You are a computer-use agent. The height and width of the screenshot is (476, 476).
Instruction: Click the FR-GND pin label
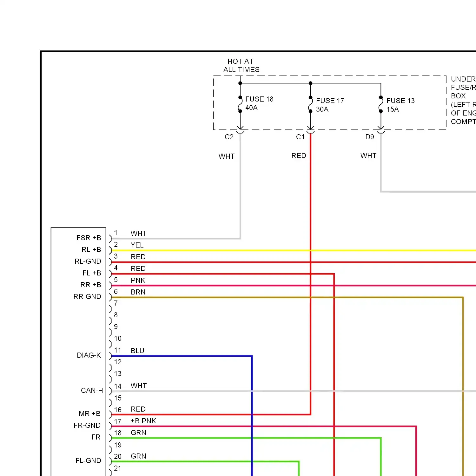[87, 425]
